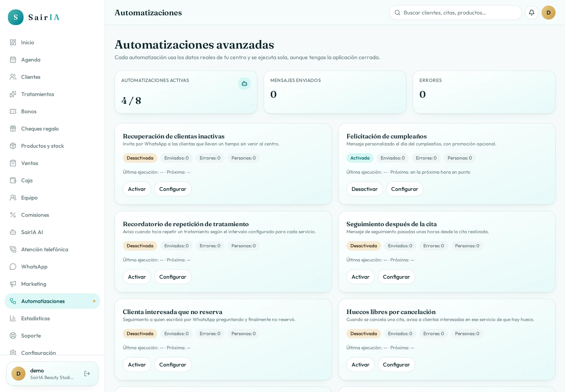This screenshot has height=392, width=565.
Task: Activate Seguimiento después de la cita
Action: 360,277
